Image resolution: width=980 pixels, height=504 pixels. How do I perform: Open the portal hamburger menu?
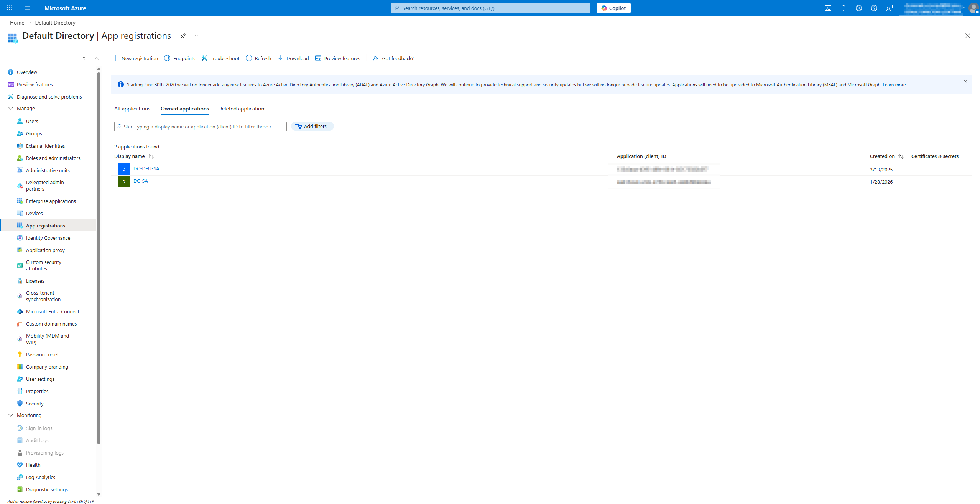(28, 8)
